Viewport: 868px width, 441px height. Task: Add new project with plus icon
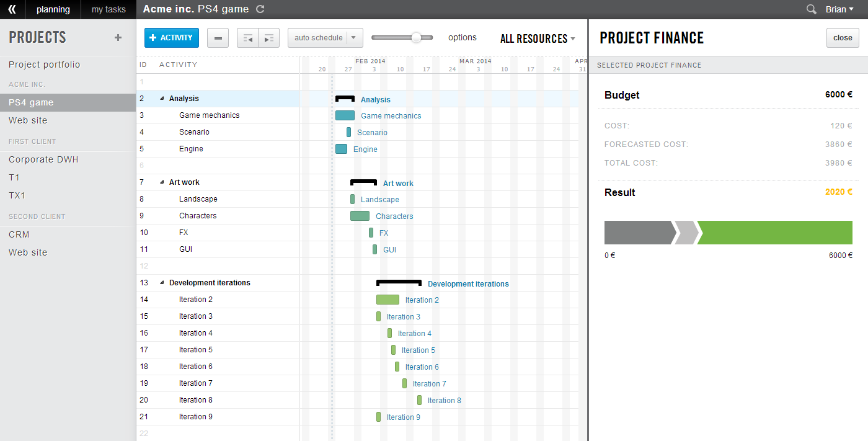pyautogui.click(x=118, y=38)
